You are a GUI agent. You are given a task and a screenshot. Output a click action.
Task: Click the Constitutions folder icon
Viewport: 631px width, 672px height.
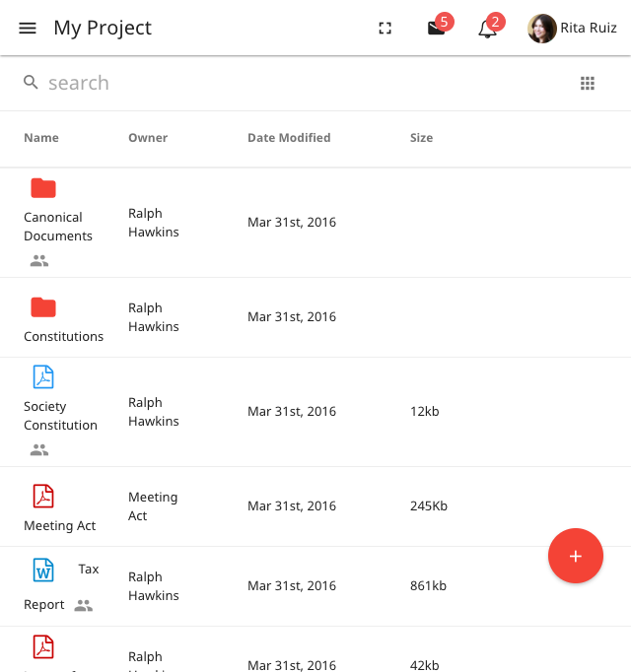43,307
